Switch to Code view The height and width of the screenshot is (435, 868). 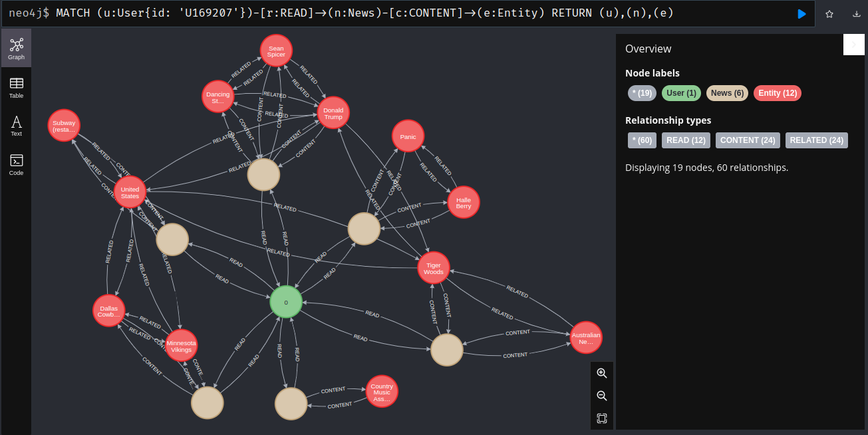[x=16, y=164]
